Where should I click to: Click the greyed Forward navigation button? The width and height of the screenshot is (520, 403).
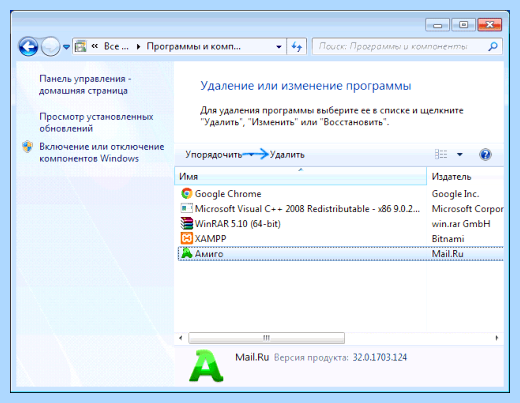coord(50,47)
